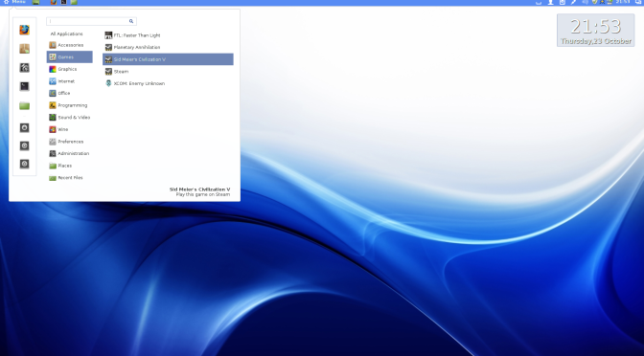Click the FTL: Faster Than Light icon
Screen dimensions: 644x356
coord(108,35)
